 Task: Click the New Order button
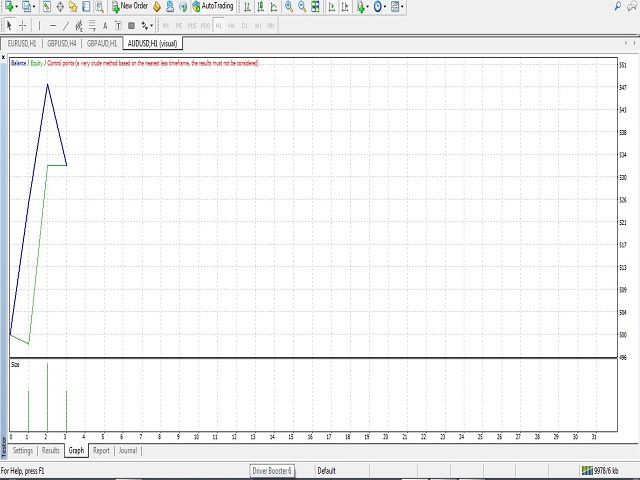pyautogui.click(x=129, y=6)
